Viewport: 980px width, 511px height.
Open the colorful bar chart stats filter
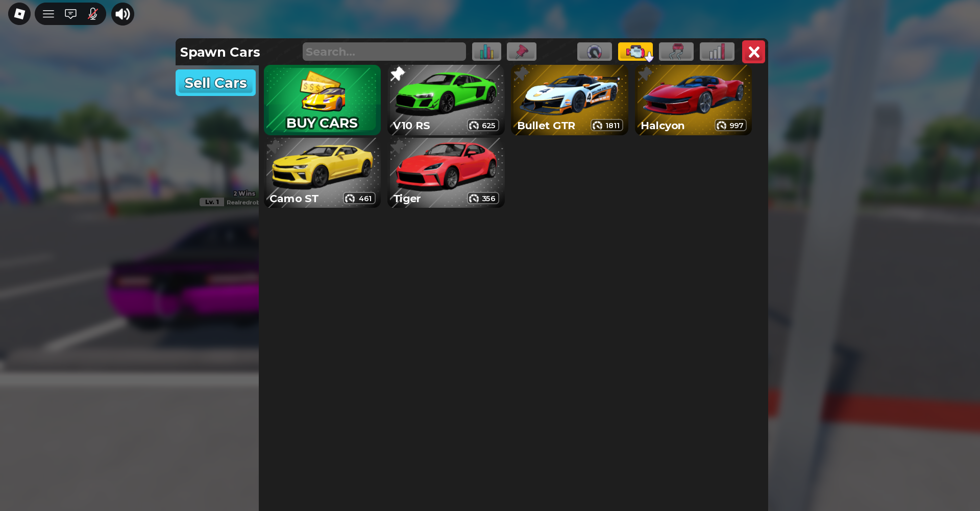tap(486, 52)
